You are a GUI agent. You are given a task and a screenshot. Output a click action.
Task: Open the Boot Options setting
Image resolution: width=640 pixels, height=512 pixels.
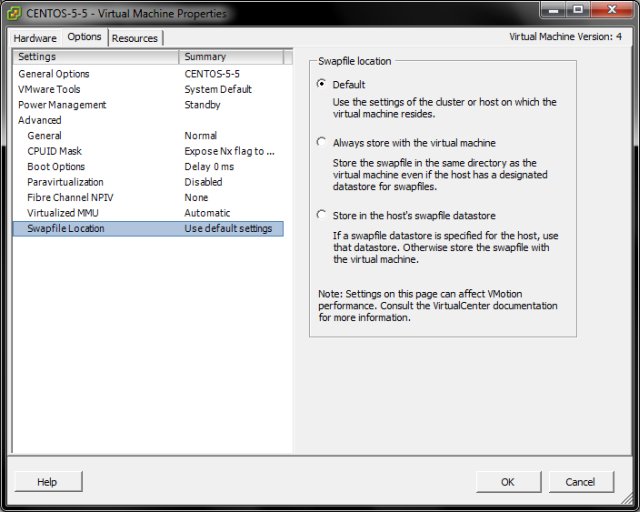click(148, 167)
